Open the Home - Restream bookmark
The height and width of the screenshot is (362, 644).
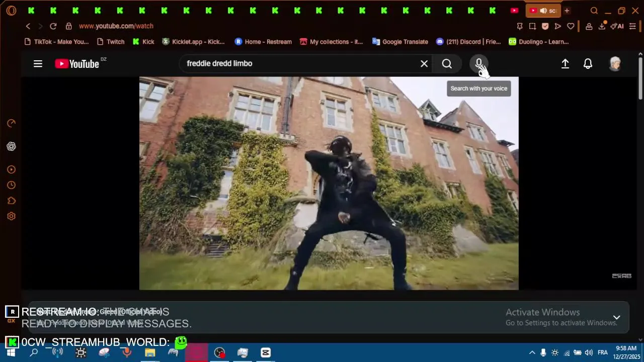coord(263,42)
